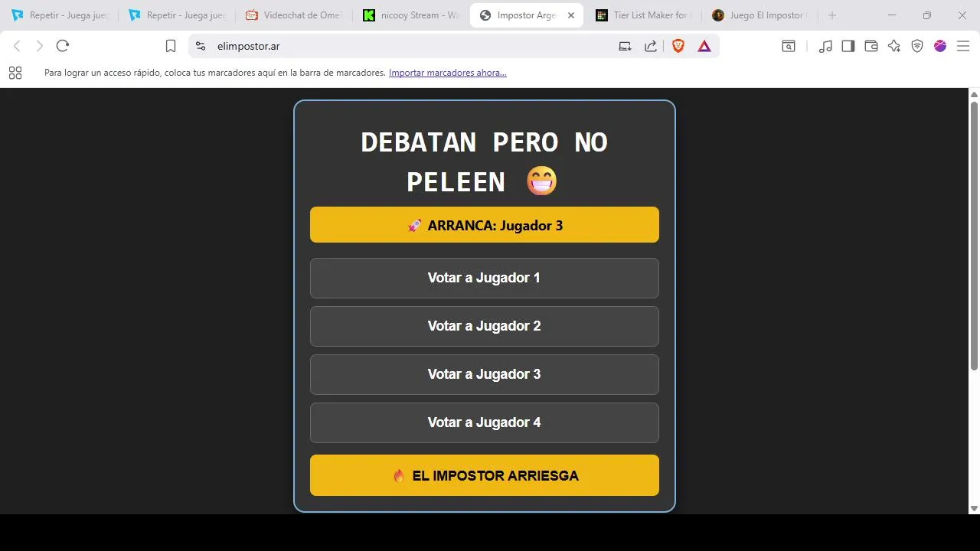Open the music playlist icon in toolbar

pyautogui.click(x=825, y=46)
